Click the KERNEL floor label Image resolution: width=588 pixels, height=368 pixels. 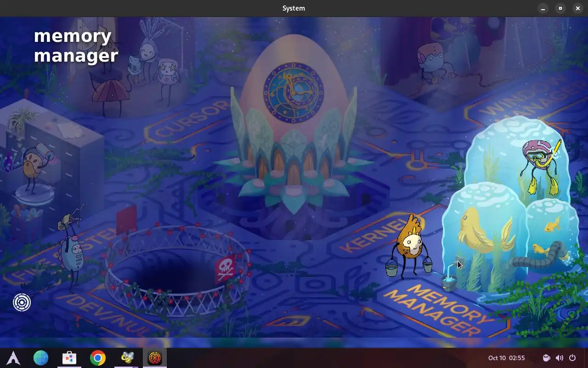[373, 236]
